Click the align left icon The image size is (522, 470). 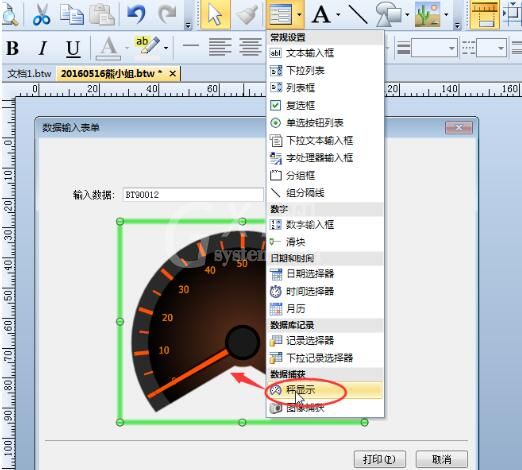pos(220,47)
